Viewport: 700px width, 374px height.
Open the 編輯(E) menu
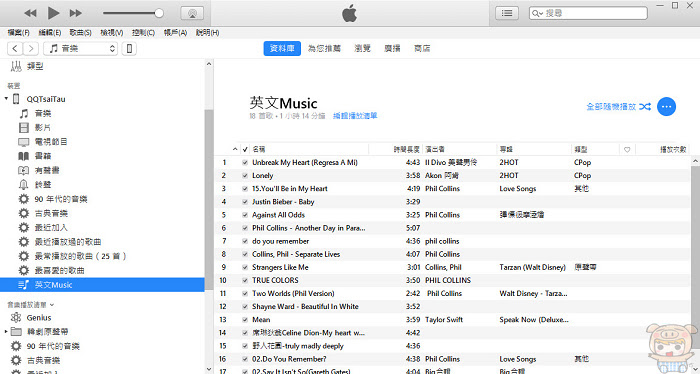click(x=50, y=33)
